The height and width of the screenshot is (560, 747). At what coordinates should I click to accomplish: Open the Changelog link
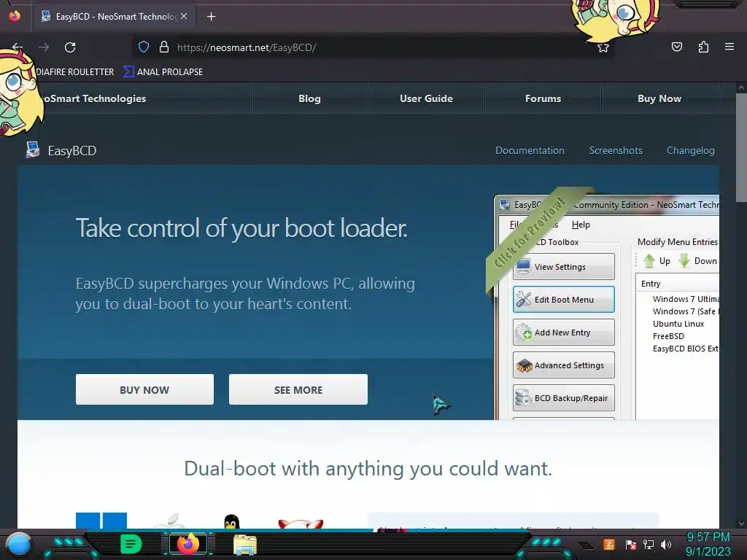[x=690, y=150]
